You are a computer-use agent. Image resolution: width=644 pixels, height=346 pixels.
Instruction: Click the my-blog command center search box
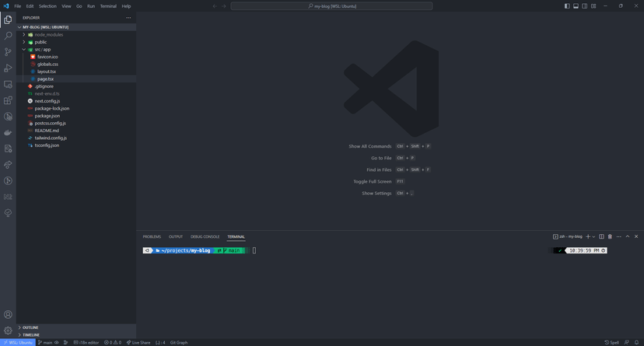click(331, 6)
